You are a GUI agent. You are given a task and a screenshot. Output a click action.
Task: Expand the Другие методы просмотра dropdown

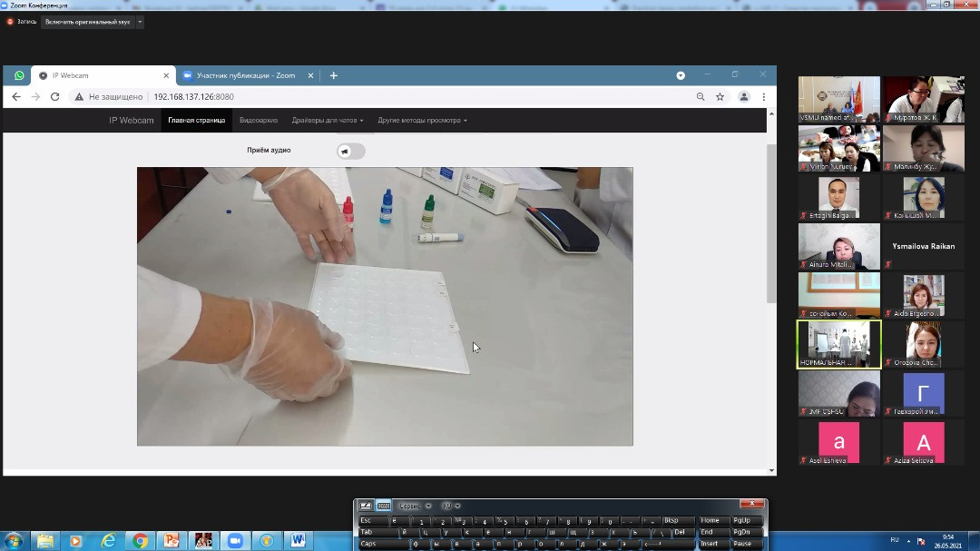(x=422, y=120)
